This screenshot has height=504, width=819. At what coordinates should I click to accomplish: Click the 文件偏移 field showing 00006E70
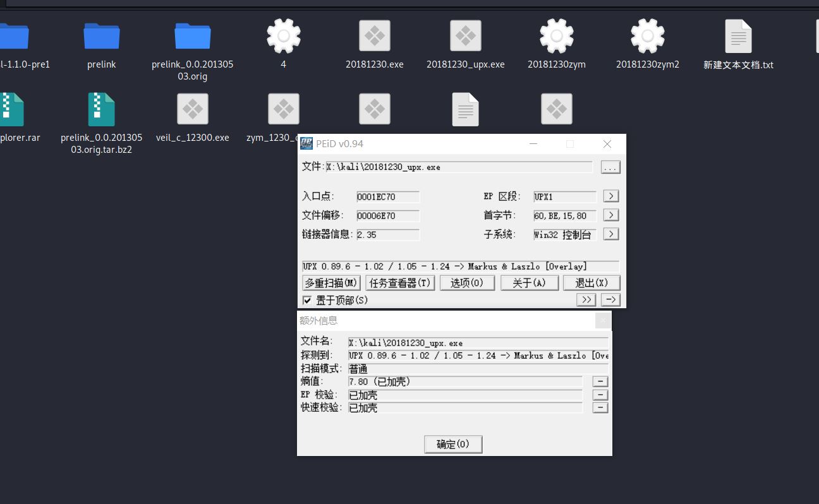[388, 216]
